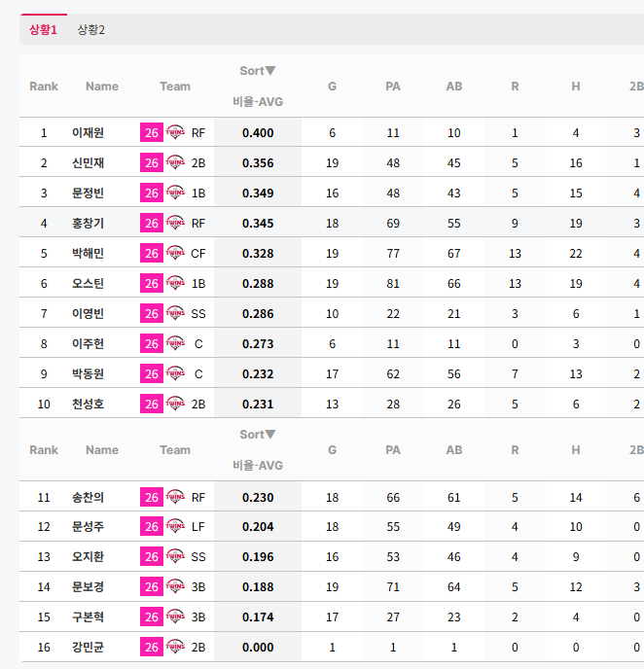This screenshot has width=644, height=669.
Task: Click the PA column header in top table
Action: tap(393, 87)
